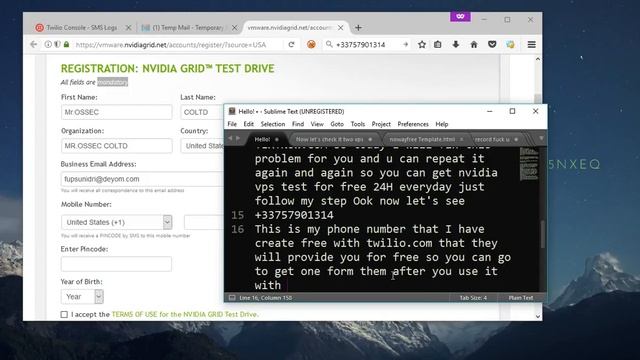Screen dimensions: 640x360
Task: Close the nowayfree Template.html tab
Action: point(462,139)
